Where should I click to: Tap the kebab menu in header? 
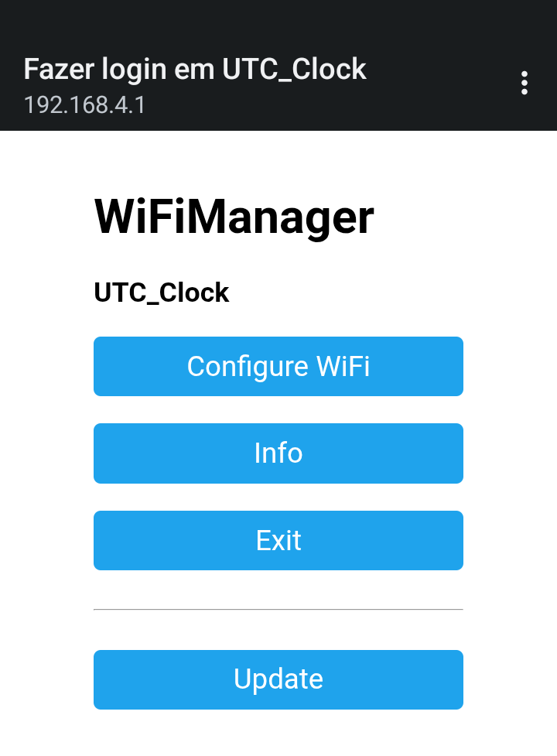tap(525, 83)
